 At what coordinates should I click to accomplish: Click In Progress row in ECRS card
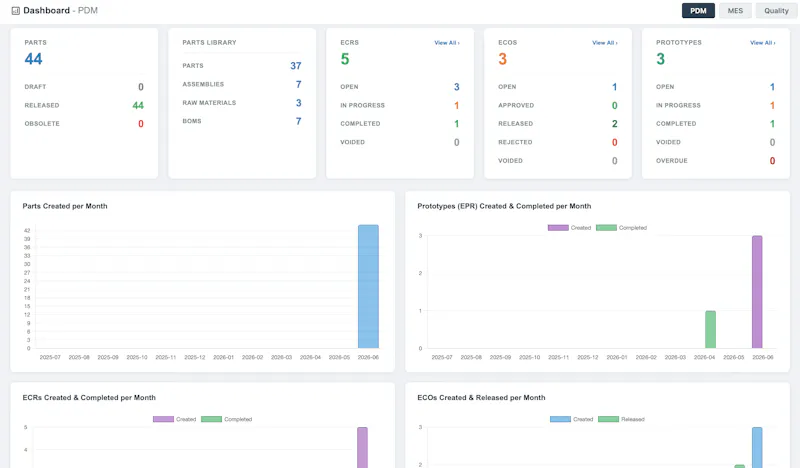tap(400, 105)
